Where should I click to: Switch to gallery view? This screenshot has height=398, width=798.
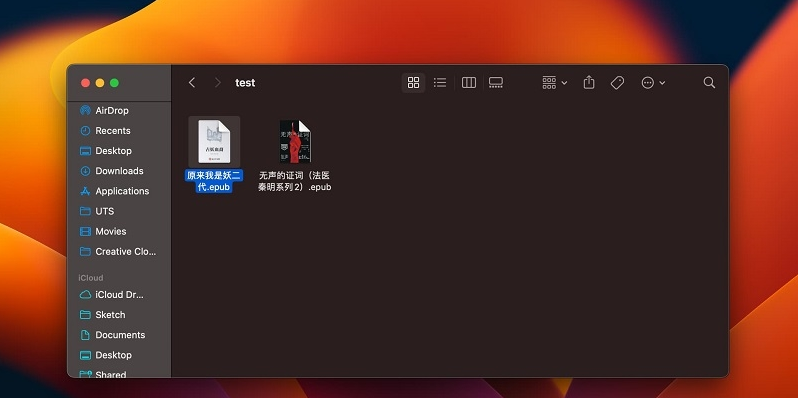point(496,82)
